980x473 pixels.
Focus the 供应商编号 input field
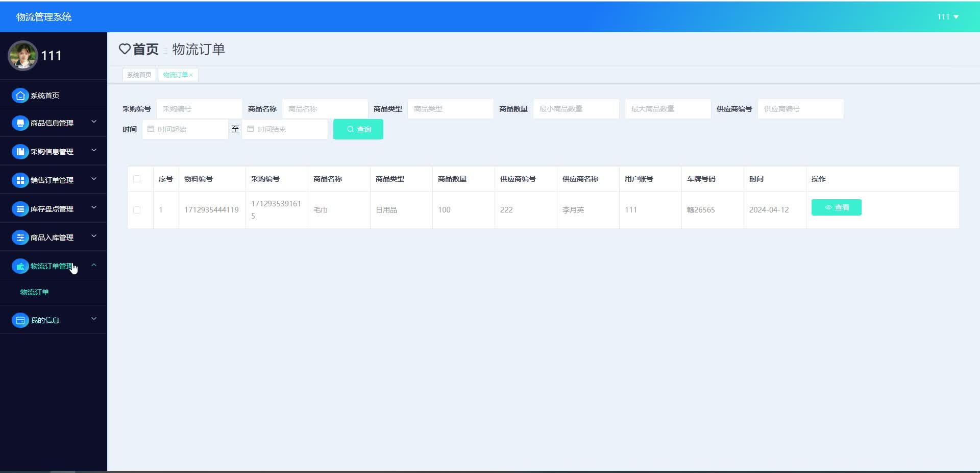(x=801, y=109)
